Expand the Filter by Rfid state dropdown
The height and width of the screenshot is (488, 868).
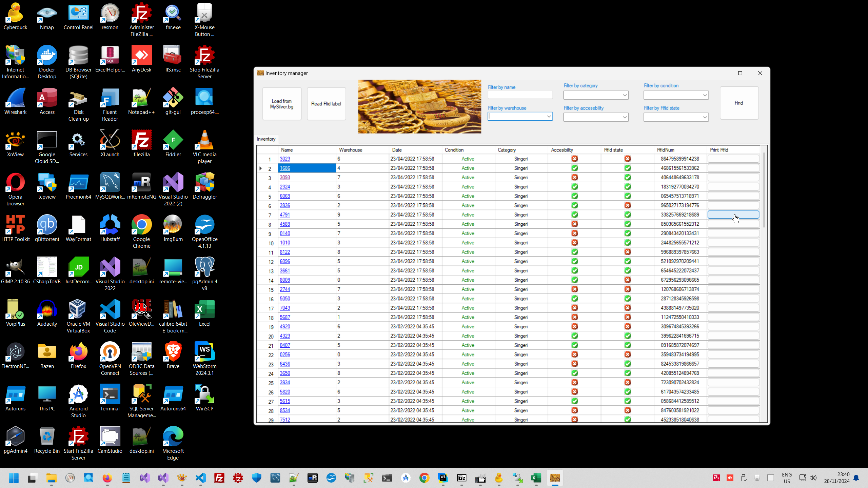tap(705, 117)
